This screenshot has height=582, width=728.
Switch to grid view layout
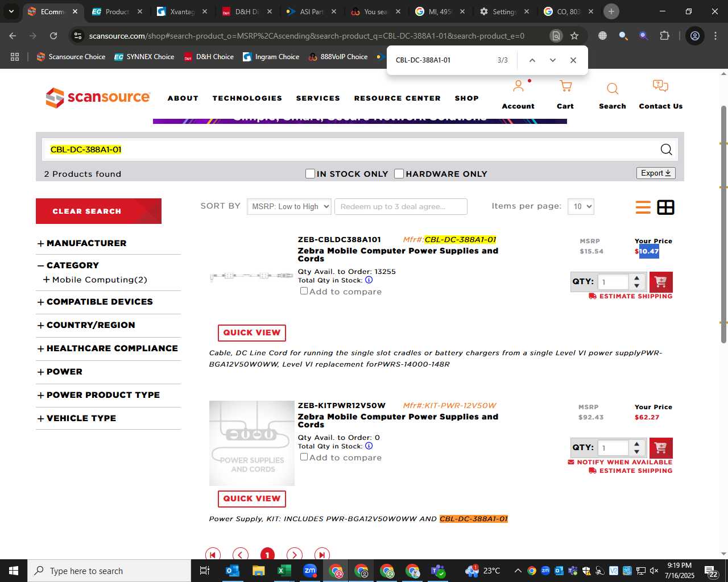click(665, 207)
